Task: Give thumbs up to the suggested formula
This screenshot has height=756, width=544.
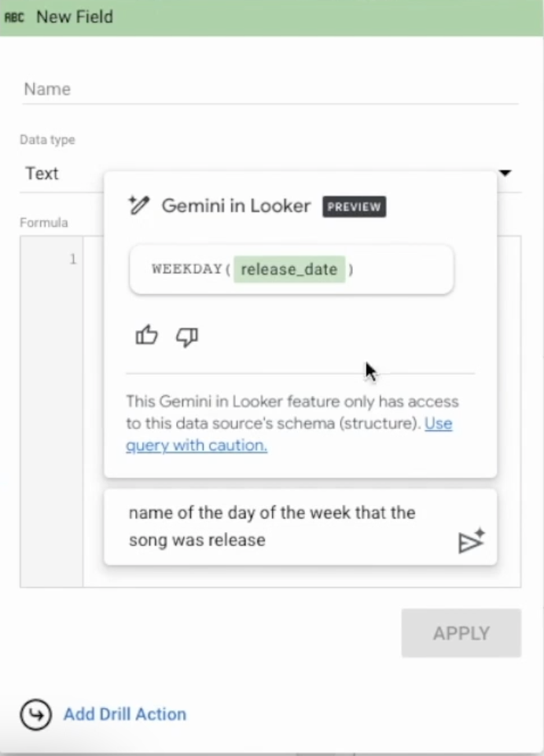Action: tap(147, 336)
